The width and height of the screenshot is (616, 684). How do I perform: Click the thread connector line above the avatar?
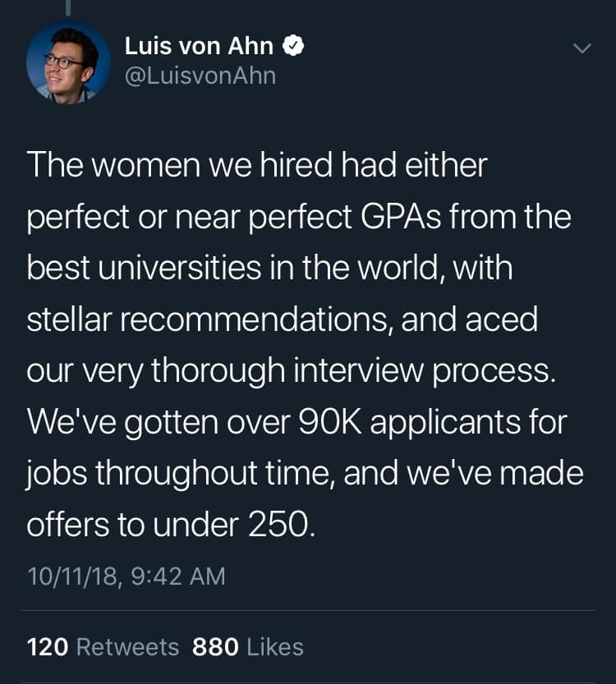pyautogui.click(x=68, y=7)
